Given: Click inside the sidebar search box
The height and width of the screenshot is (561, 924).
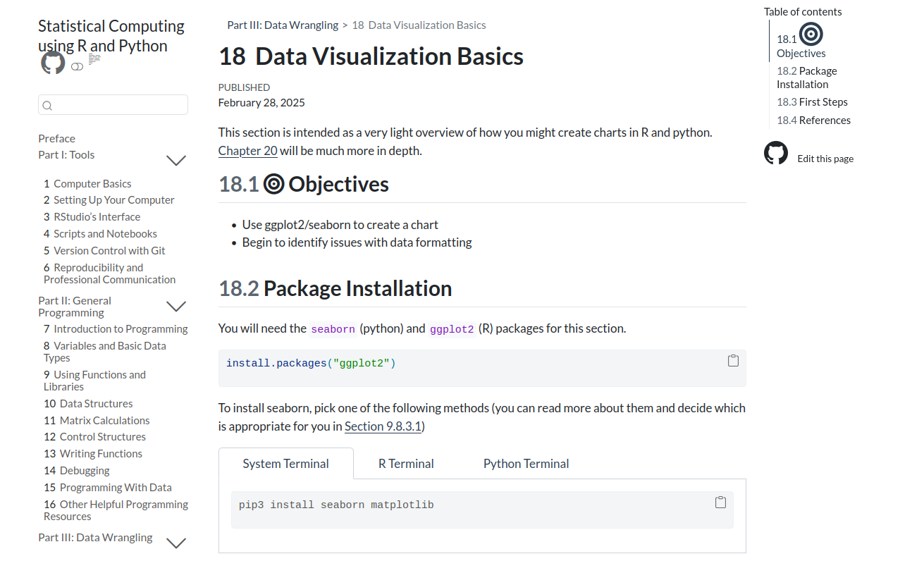Looking at the screenshot, I should (x=113, y=104).
